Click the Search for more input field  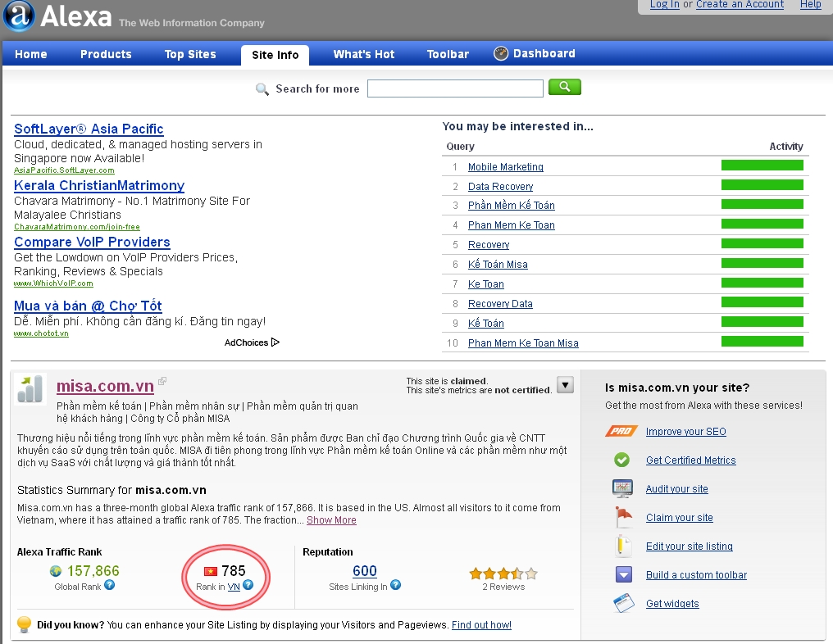(455, 88)
